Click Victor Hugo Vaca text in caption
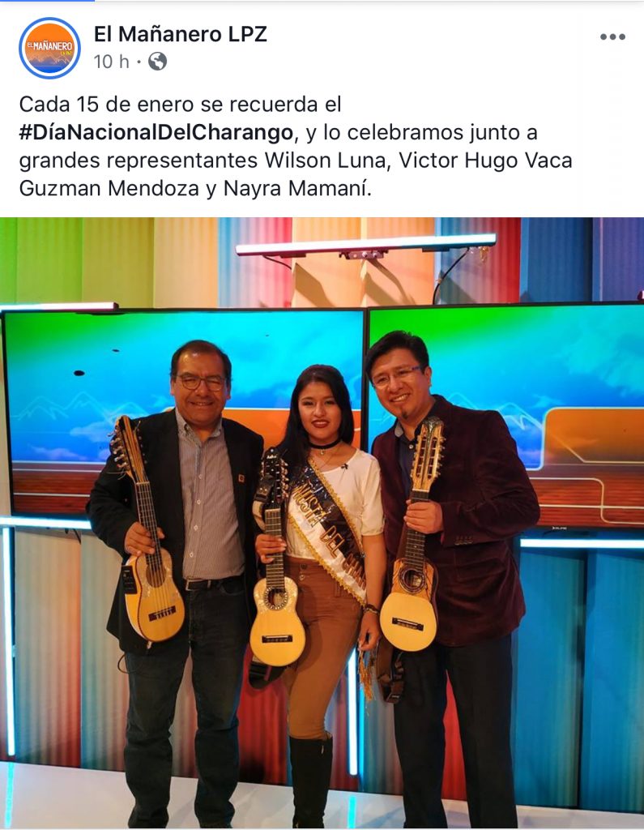644x830 pixels. point(485,160)
